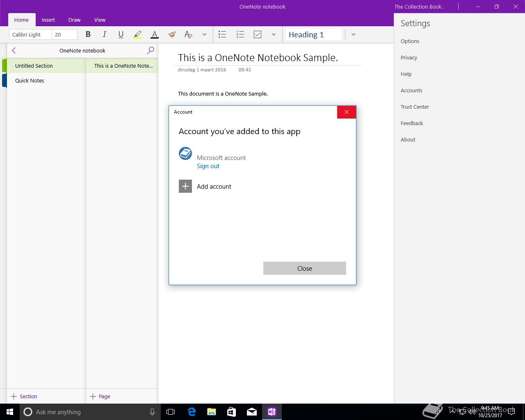Open Task View on the taskbar
This screenshot has height=420, width=525.
(x=171, y=412)
